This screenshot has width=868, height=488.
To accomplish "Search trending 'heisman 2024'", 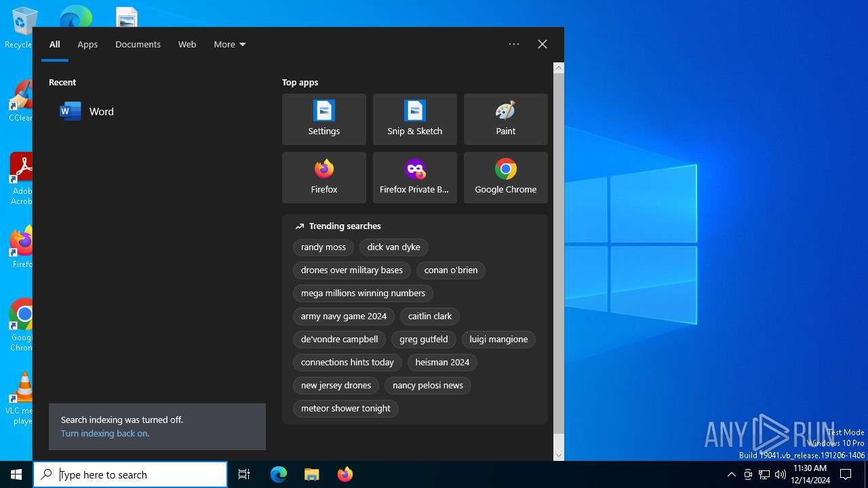I will pyautogui.click(x=442, y=363).
